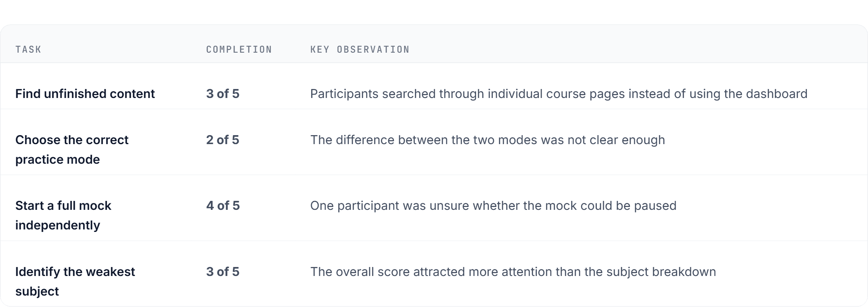Click the word 'independently' in the third task
The image size is (868, 307).
tap(58, 225)
